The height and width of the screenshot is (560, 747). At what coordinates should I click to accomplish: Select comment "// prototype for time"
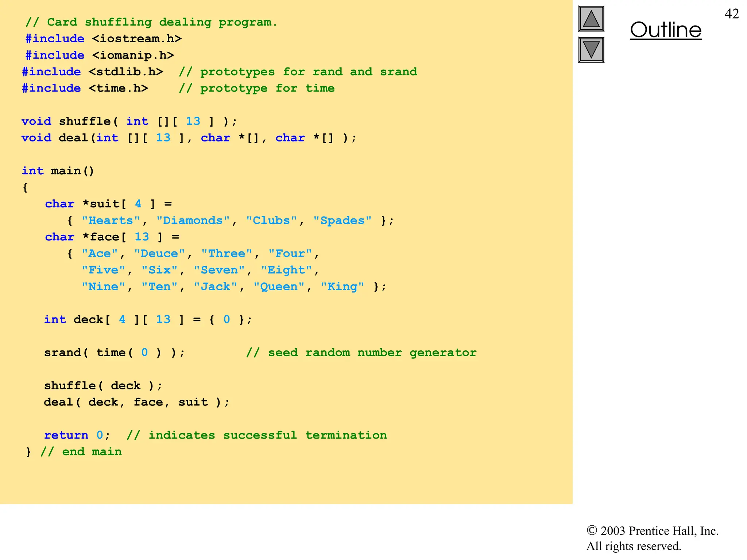[256, 88]
